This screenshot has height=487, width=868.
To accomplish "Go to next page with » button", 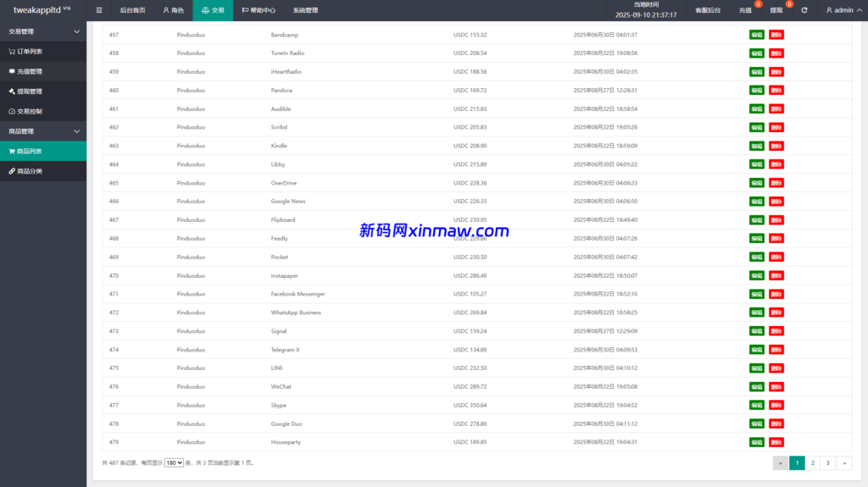I will tap(845, 462).
